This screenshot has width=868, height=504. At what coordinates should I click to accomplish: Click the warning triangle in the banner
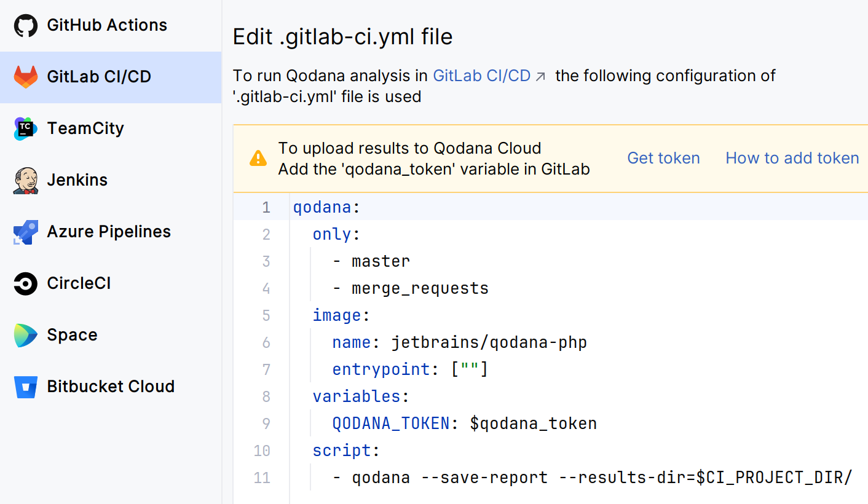tap(259, 159)
